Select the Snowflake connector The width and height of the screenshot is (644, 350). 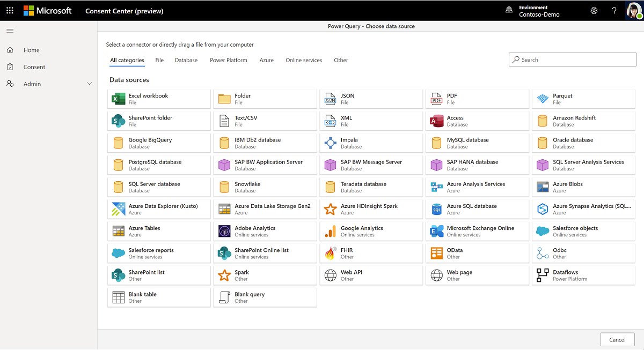click(265, 187)
